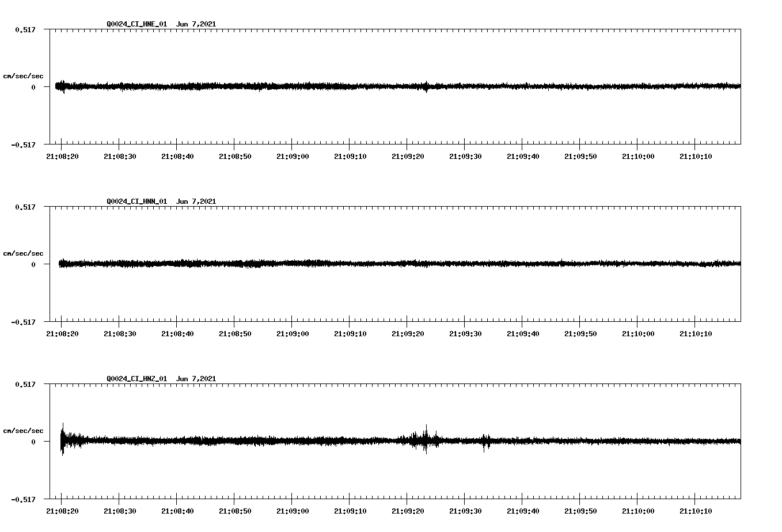Viewport: 782px width, 532px height.
Task: Click the HNZ waveform burst near 21:09:23
Action: click(x=426, y=439)
